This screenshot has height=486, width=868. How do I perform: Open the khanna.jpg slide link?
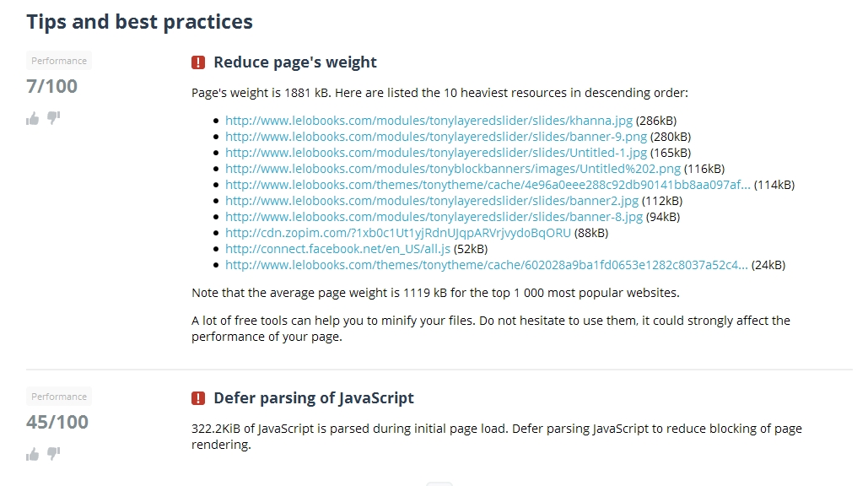coord(429,121)
